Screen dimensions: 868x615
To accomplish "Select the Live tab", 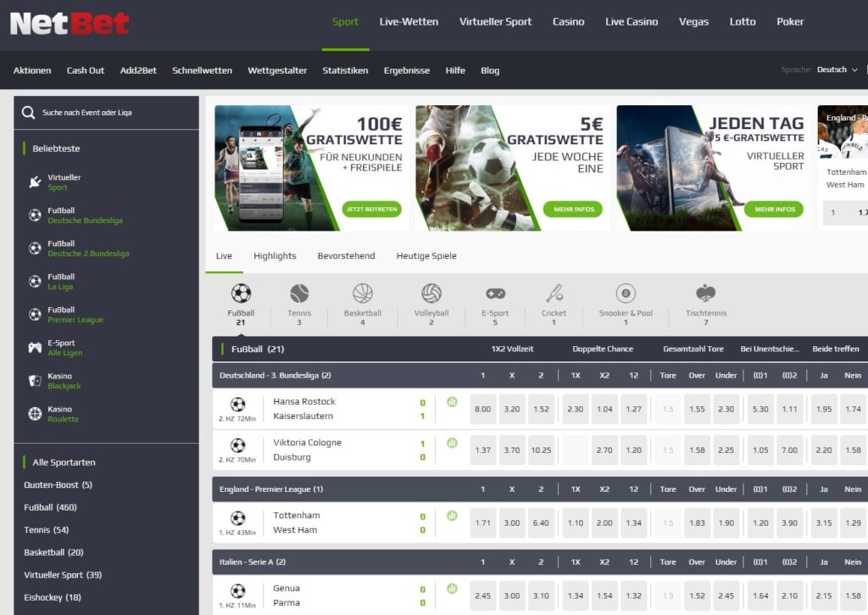I will [224, 256].
